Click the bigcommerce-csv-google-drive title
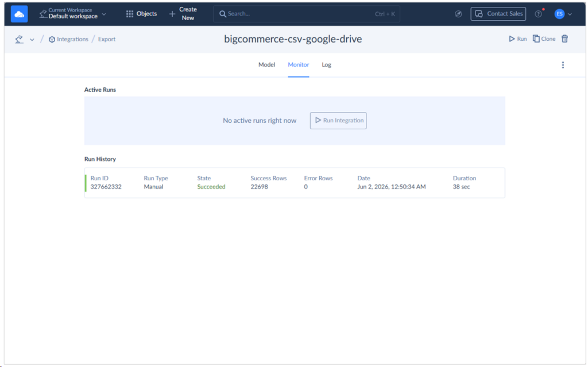This screenshot has width=588, height=367. coord(293,39)
